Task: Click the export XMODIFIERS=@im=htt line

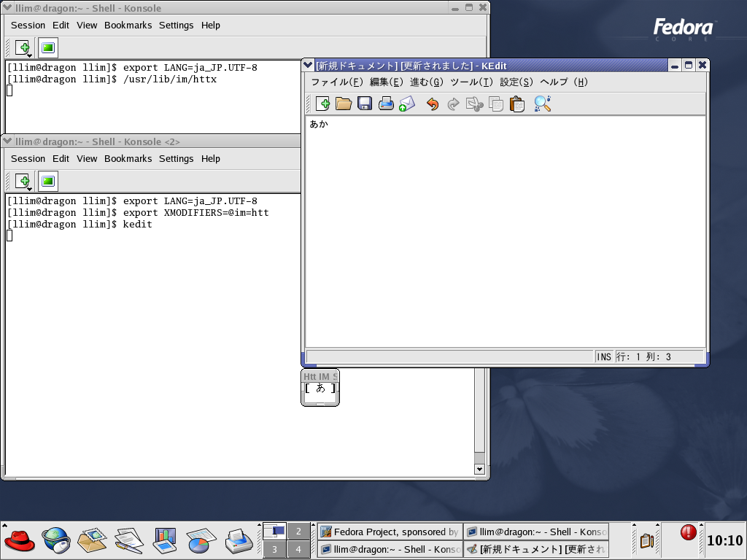Action: (138, 213)
